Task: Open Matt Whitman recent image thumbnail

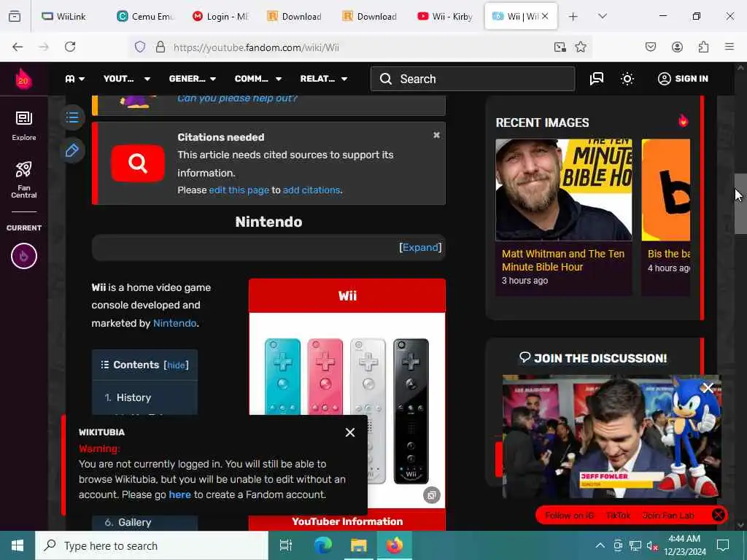Action: tap(564, 190)
